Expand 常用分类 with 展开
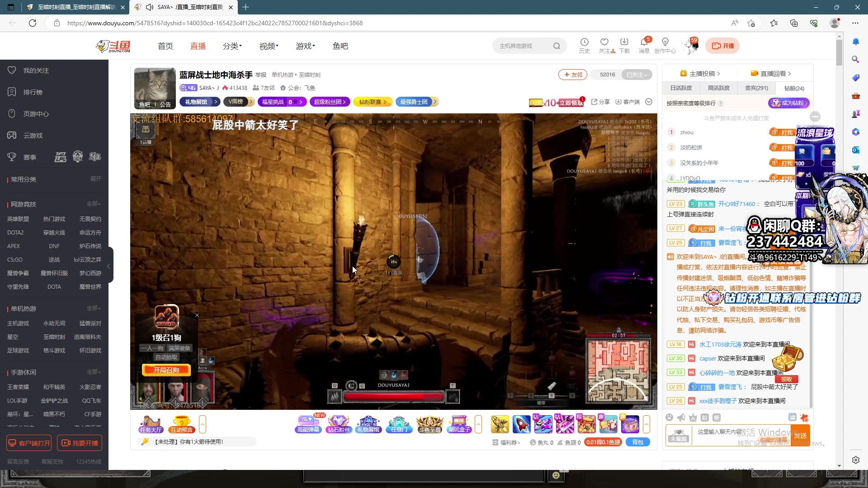This screenshot has height=488, width=868. [95, 179]
